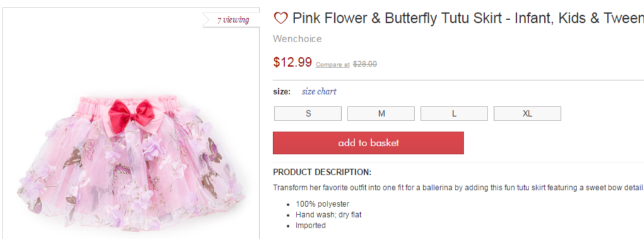The width and height of the screenshot is (644, 239).
Task: Click the 'Hand wash; dry flat' bullet
Action: pos(329,215)
